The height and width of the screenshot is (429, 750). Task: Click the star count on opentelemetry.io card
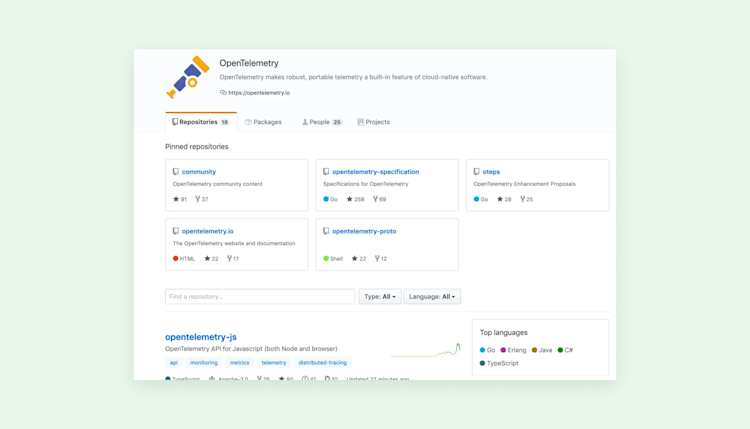211,258
